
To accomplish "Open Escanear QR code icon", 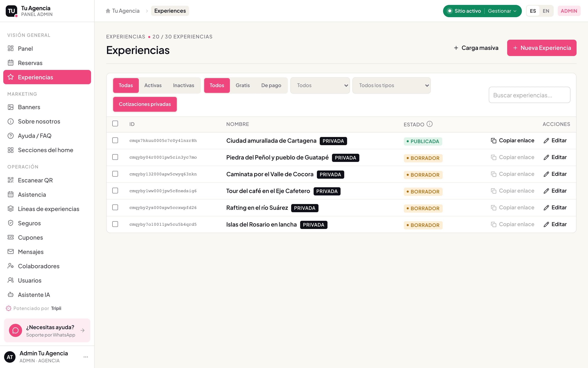I will 10,180.
